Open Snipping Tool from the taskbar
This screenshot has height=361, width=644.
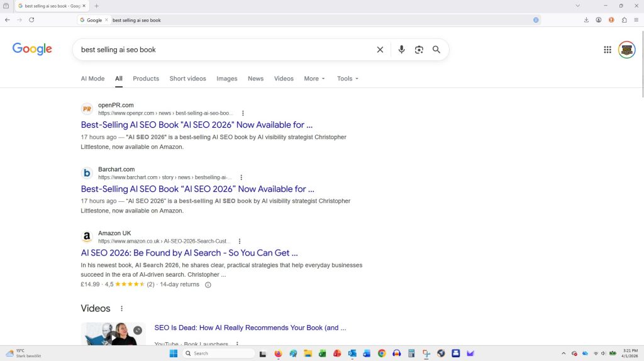tap(426, 353)
